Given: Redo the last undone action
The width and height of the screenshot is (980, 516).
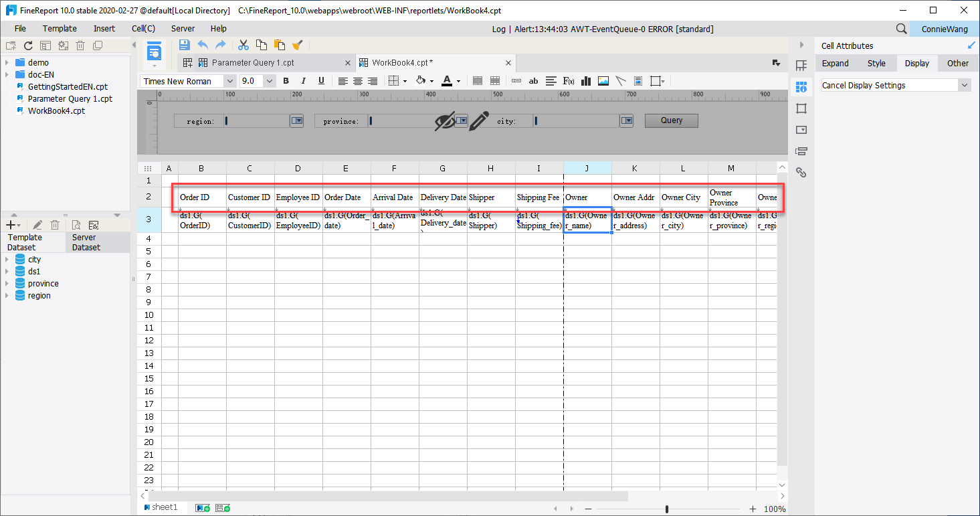Looking at the screenshot, I should coord(220,45).
